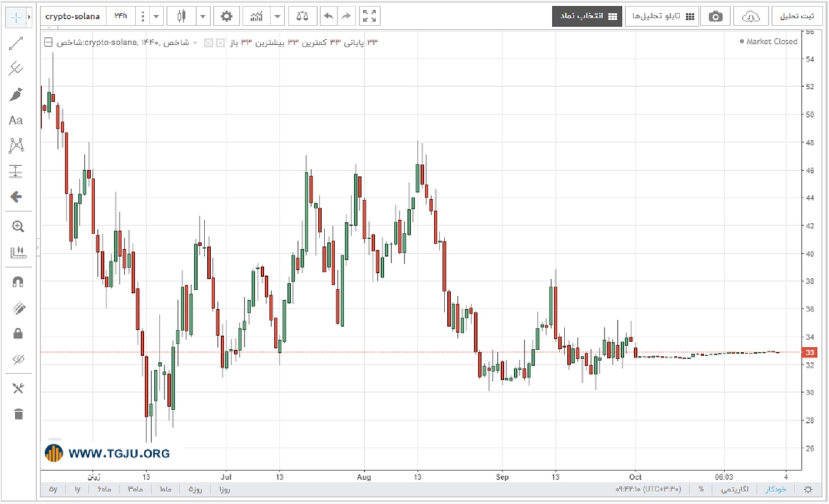Screen dimensions: 829x504
Task: Click the back arrow icon in left toolbar
Action: [16, 197]
